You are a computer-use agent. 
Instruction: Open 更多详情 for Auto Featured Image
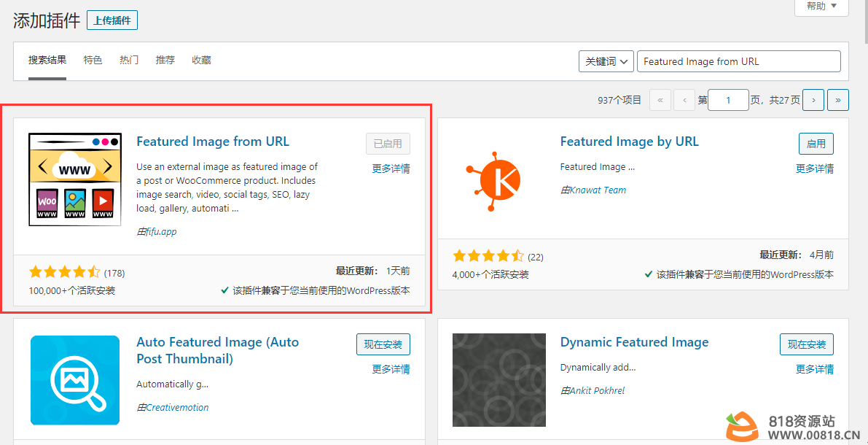tap(391, 369)
